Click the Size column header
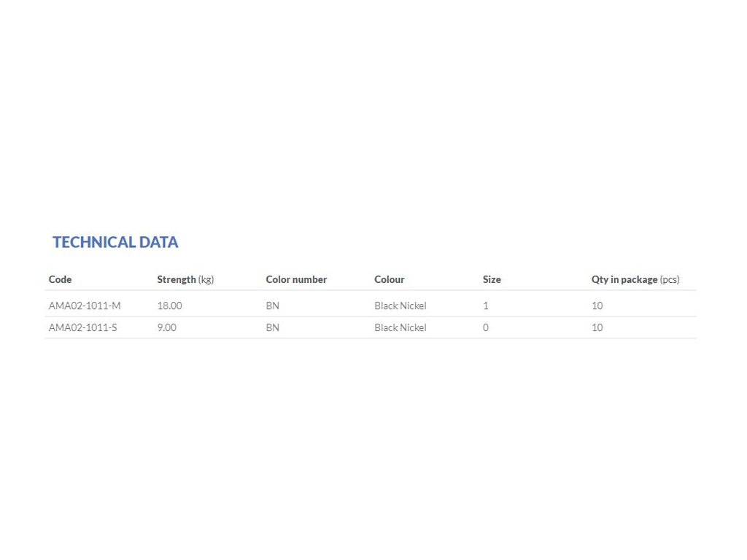The height and width of the screenshot is (560, 747). coord(492,279)
